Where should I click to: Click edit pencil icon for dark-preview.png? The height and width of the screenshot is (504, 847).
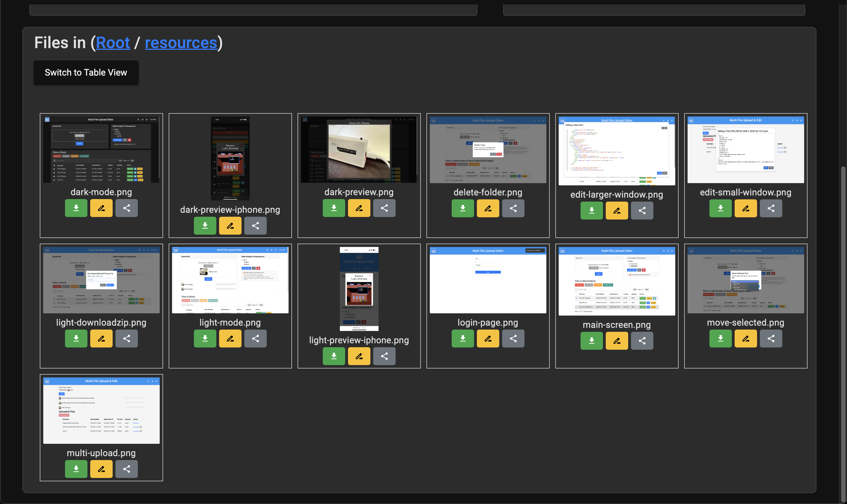tap(359, 208)
